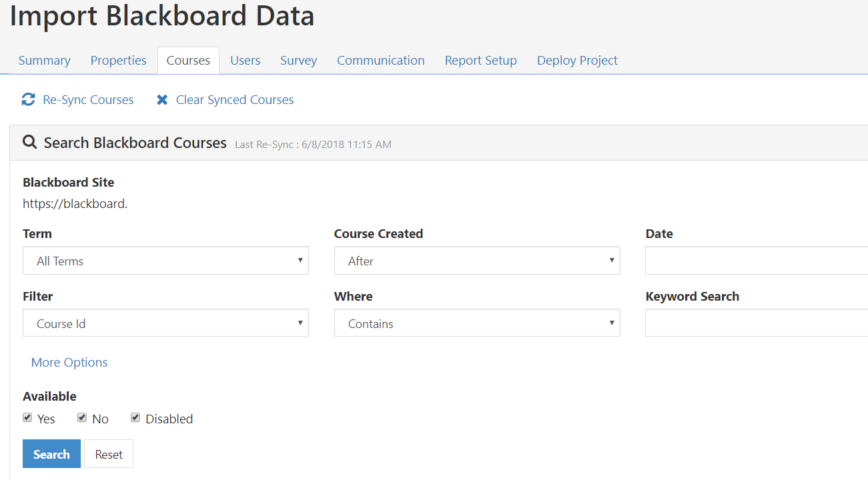The width and height of the screenshot is (868, 480).
Task: Open the Properties tab
Action: [x=119, y=61]
